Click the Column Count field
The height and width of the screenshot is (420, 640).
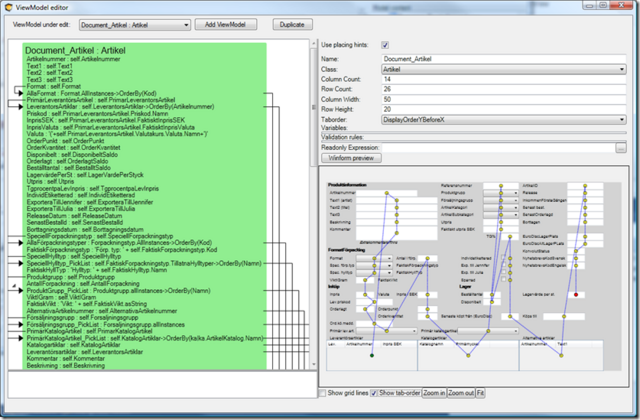[x=504, y=79]
